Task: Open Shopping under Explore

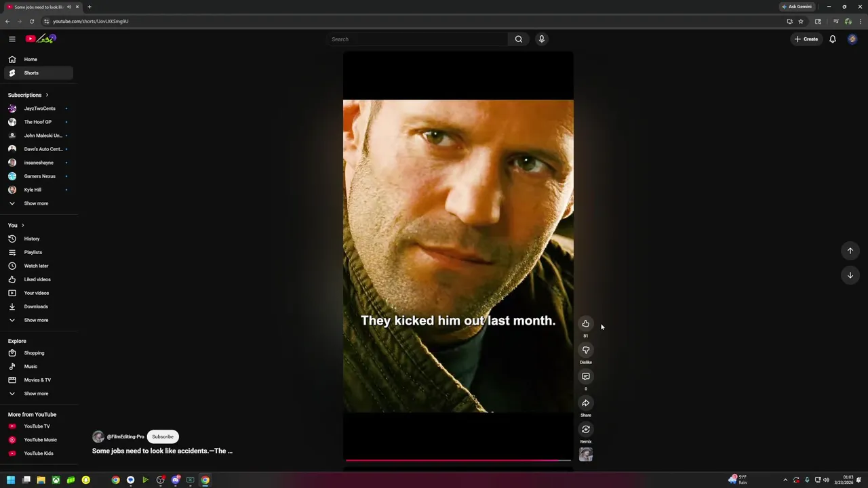Action: pyautogui.click(x=39, y=352)
